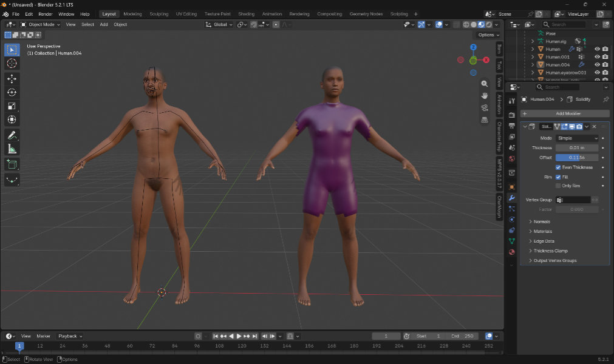Screen dimensions: 614x364
Task: Select the Move tool
Action: pos(12,79)
